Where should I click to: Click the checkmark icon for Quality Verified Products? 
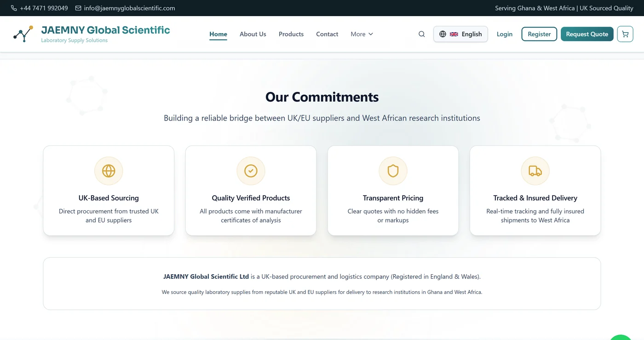(x=251, y=171)
